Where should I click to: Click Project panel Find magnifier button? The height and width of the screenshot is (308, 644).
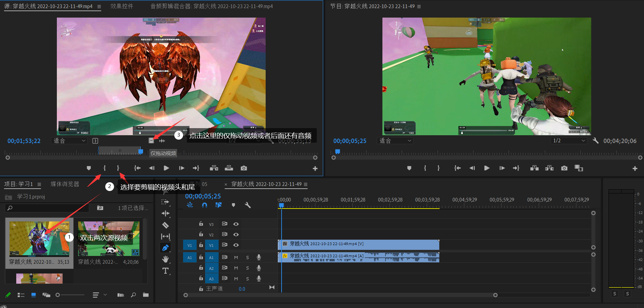133,295
